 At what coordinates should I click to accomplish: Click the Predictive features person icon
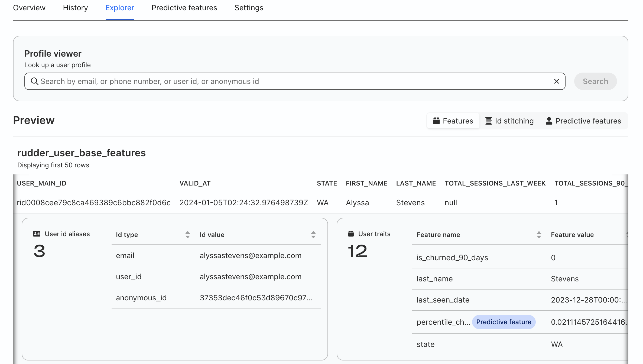pos(549,121)
